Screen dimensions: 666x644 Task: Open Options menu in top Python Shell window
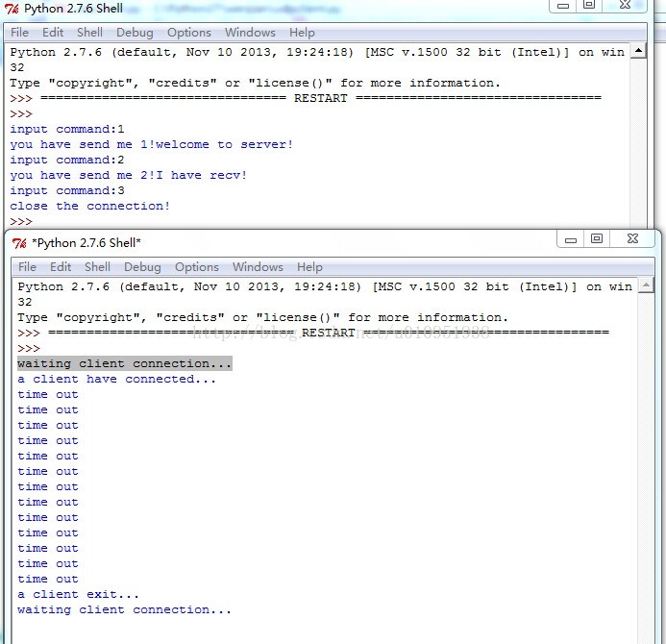(x=189, y=33)
